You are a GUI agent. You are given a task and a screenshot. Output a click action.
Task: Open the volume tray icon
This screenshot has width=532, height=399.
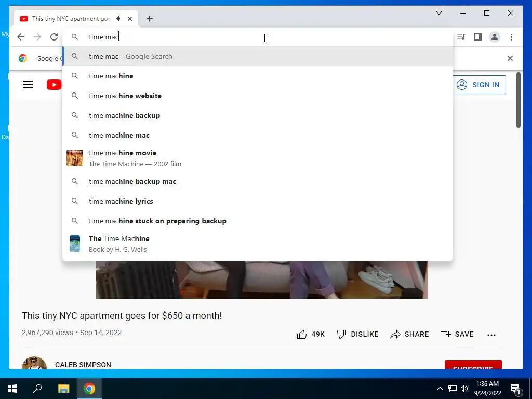pos(464,389)
